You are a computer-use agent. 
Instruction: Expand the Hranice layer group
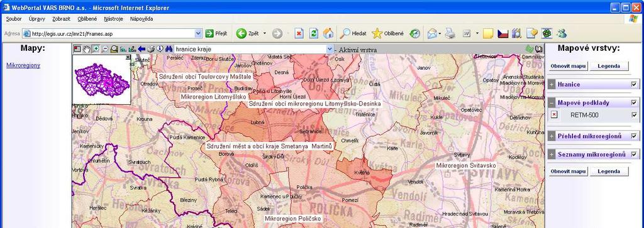point(552,84)
